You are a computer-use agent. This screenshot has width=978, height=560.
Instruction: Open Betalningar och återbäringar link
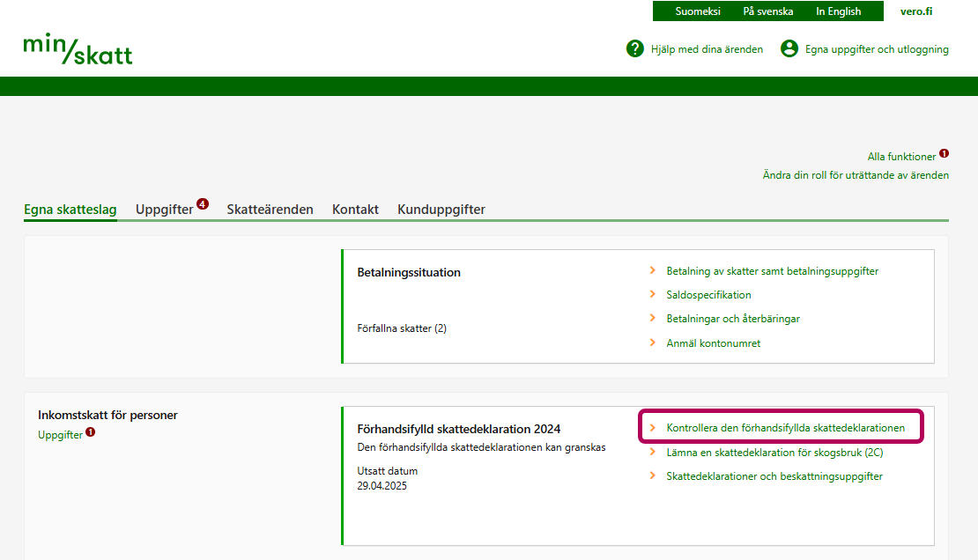pos(733,319)
